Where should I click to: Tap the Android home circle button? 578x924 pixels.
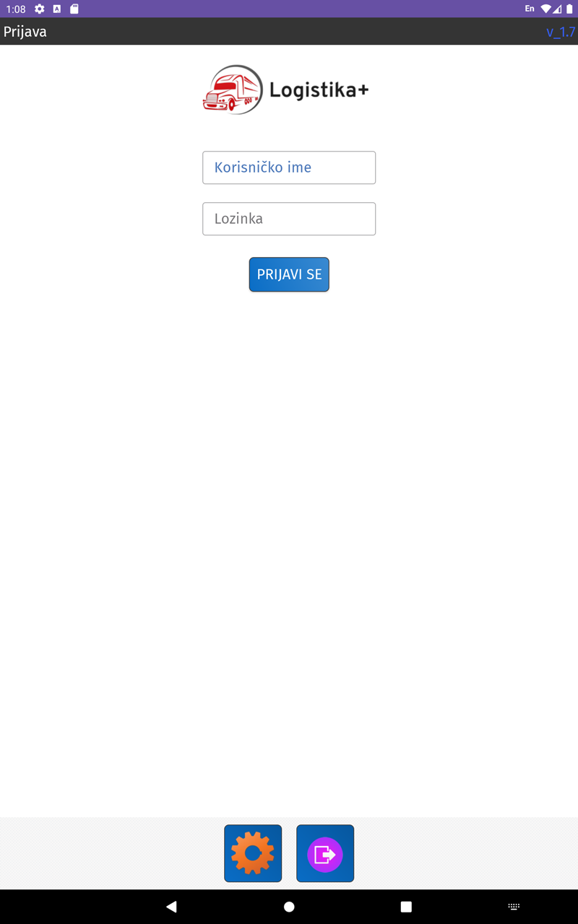(x=289, y=907)
